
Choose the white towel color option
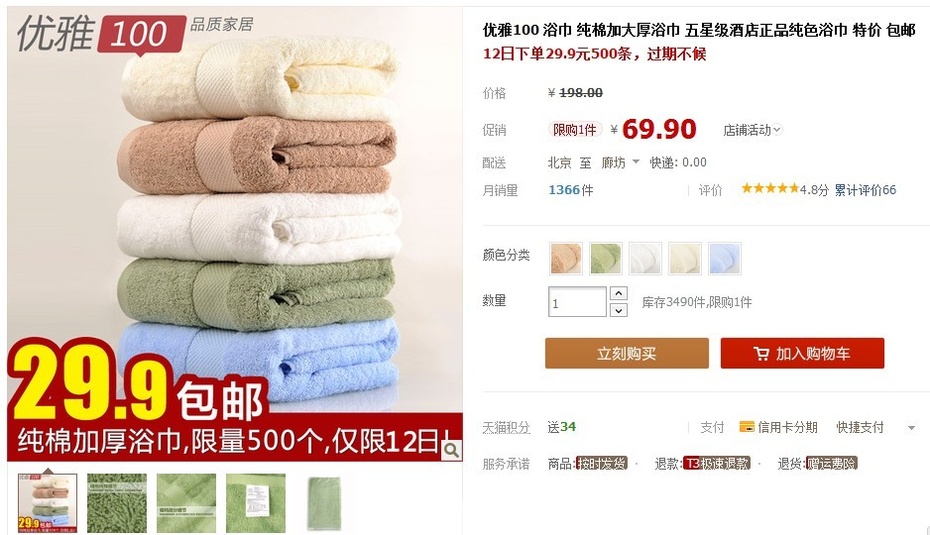point(645,259)
